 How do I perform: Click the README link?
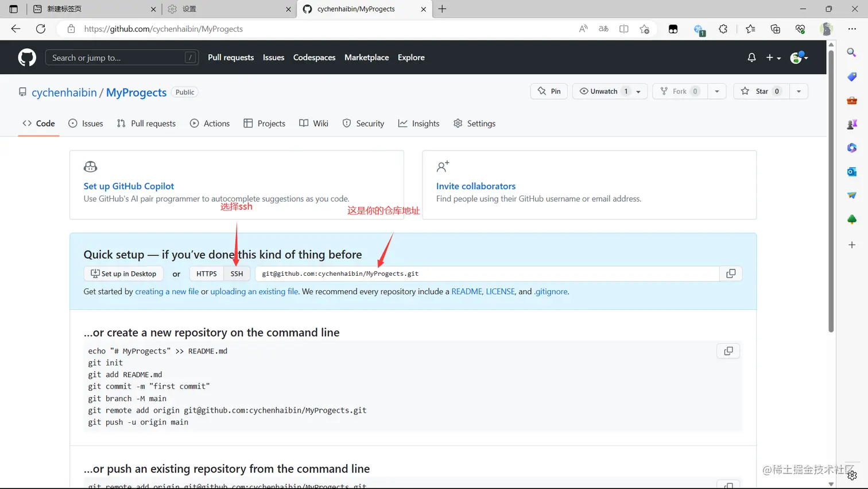[x=467, y=291]
